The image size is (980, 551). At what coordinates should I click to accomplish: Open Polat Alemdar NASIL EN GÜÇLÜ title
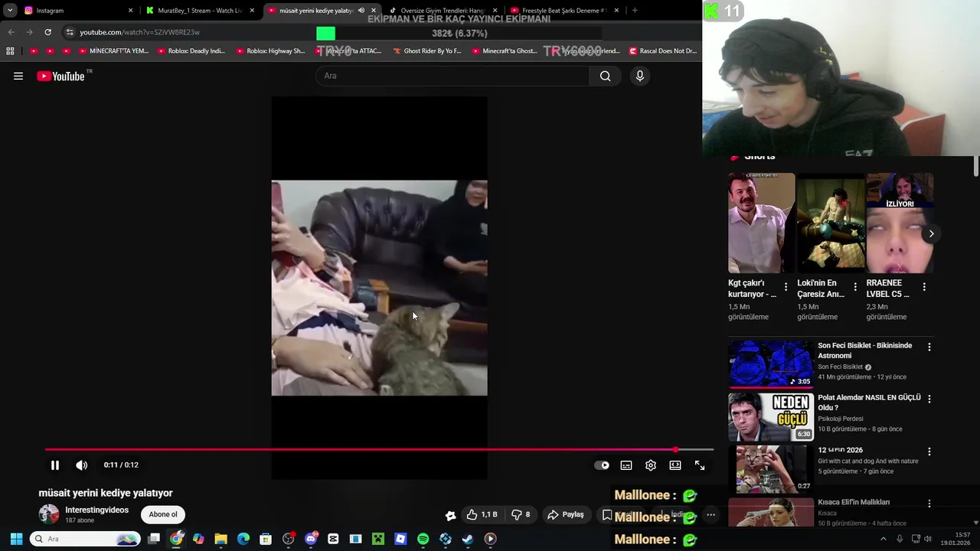tap(869, 403)
